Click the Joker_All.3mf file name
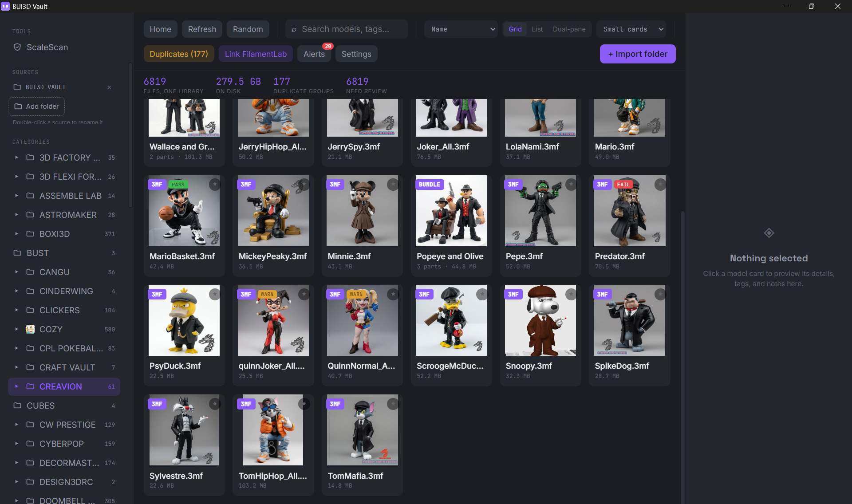 [442, 147]
